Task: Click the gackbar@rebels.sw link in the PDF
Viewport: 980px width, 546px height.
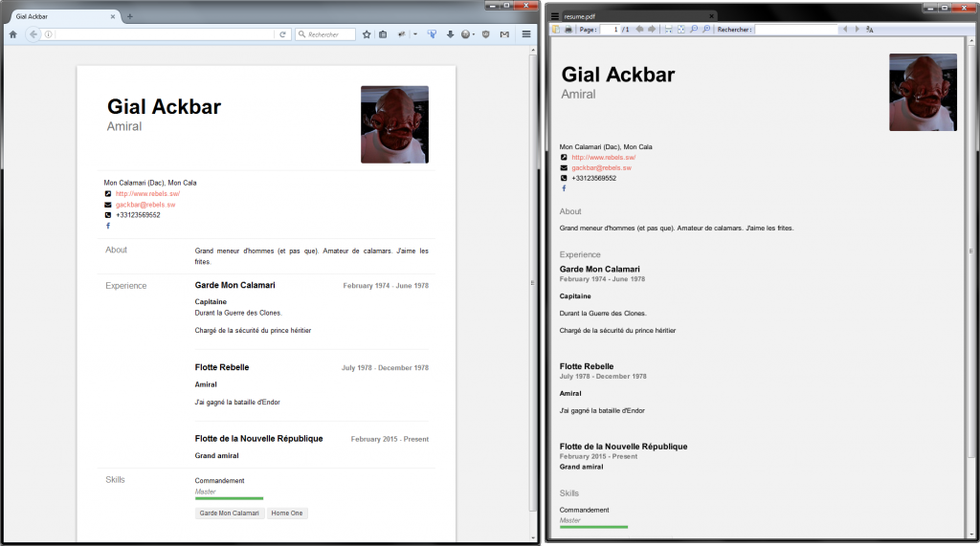Action: [x=601, y=167]
